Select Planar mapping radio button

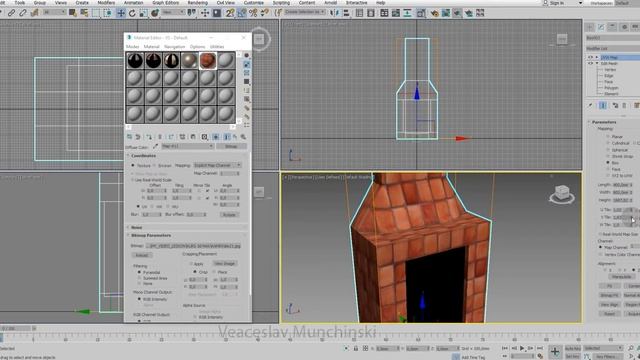(x=608, y=137)
